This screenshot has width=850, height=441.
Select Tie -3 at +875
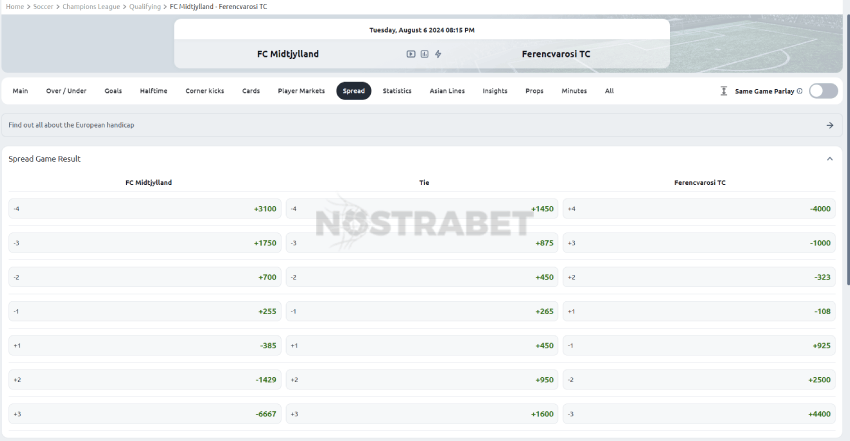pyautogui.click(x=422, y=243)
